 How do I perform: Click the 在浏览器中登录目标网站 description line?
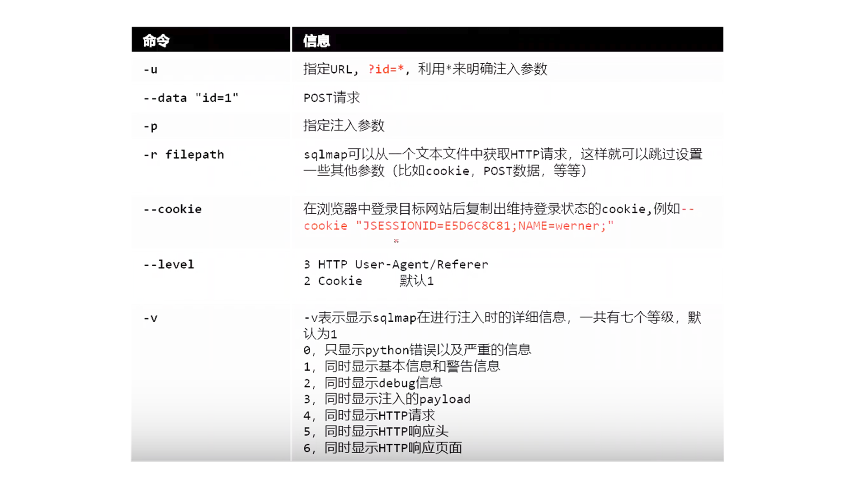[499, 209]
